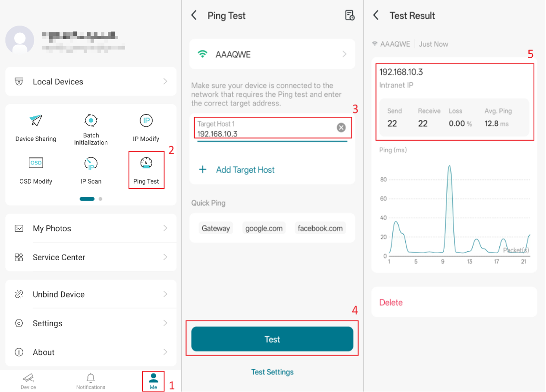Start the ping with Test button
This screenshot has width=546, height=392.
pos(272,339)
